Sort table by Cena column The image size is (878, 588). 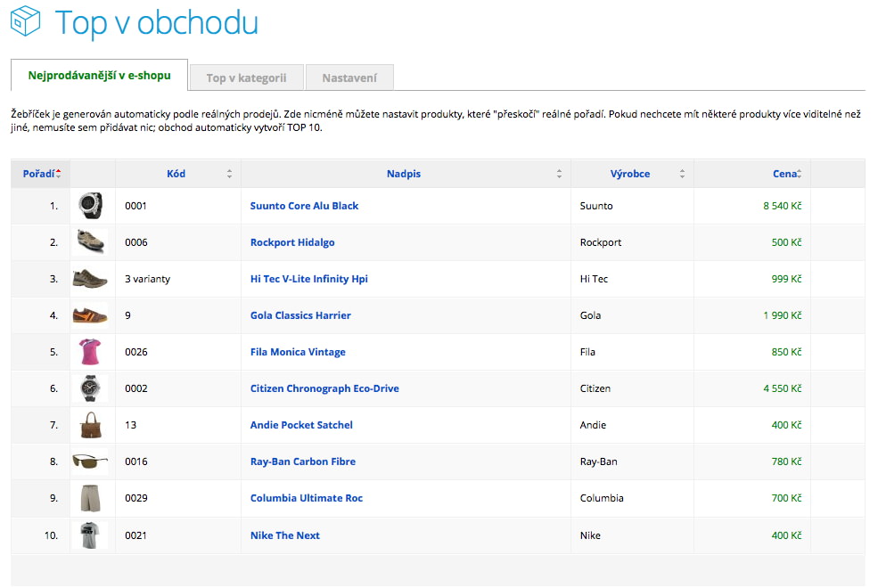pos(752,174)
